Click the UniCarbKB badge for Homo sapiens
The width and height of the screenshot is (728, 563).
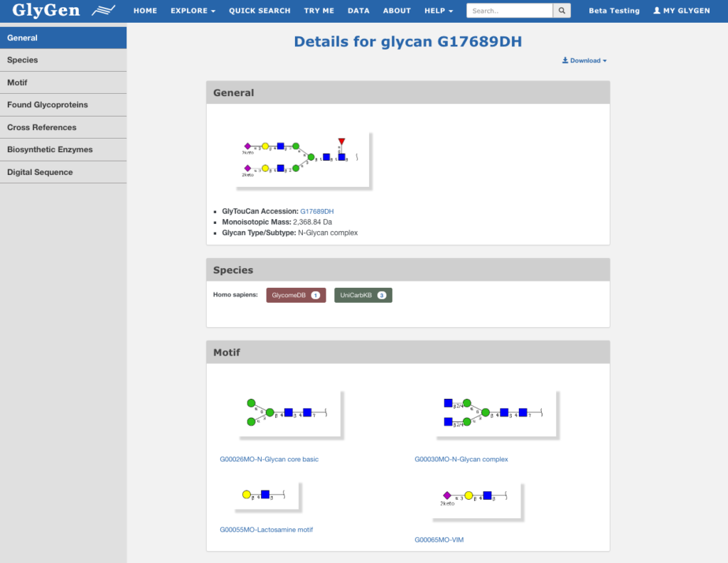click(363, 294)
